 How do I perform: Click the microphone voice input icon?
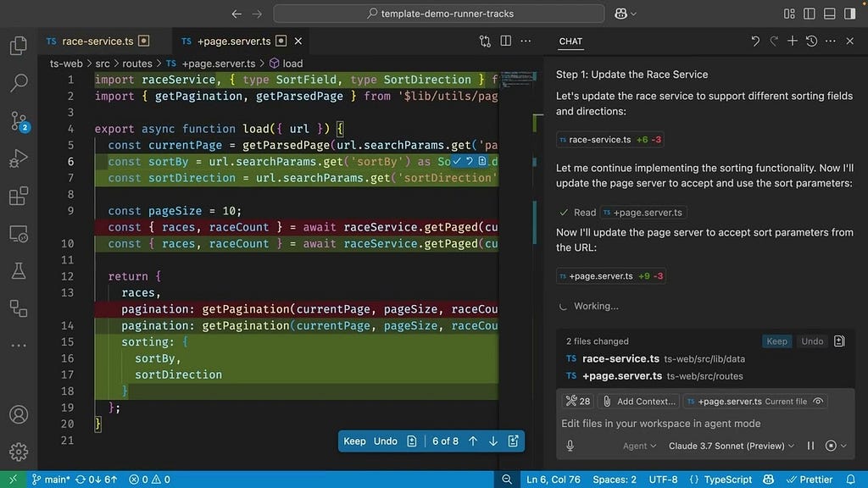pyautogui.click(x=570, y=446)
